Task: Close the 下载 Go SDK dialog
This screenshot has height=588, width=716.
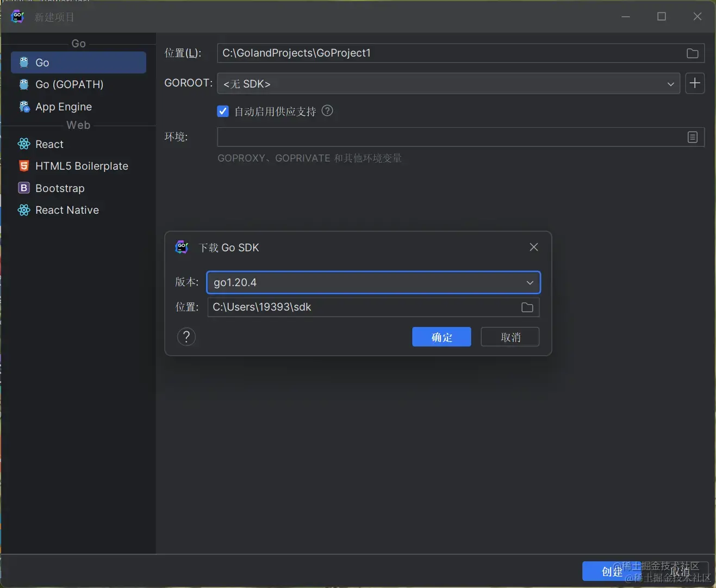Action: [534, 247]
